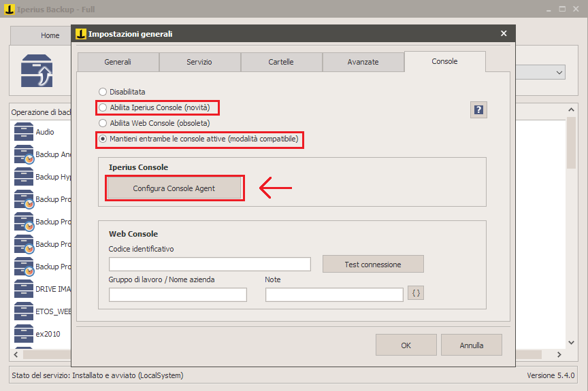Click scroll up arrow of main list
The height and width of the screenshot is (391, 588).
point(571,109)
